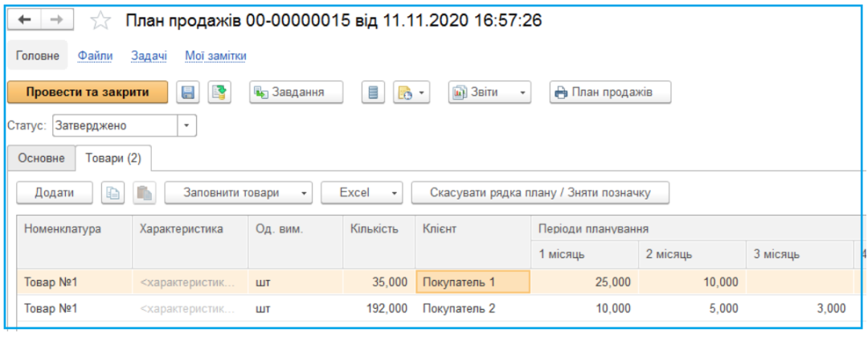The image size is (868, 337).
Task: Click the paste row icon
Action: point(144,193)
